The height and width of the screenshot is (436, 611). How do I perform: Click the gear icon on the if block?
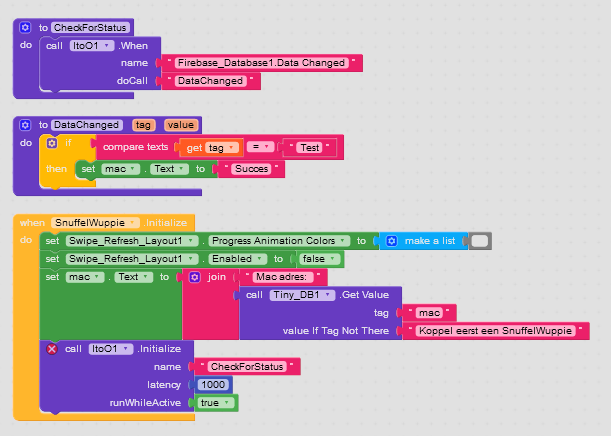pyautogui.click(x=52, y=143)
